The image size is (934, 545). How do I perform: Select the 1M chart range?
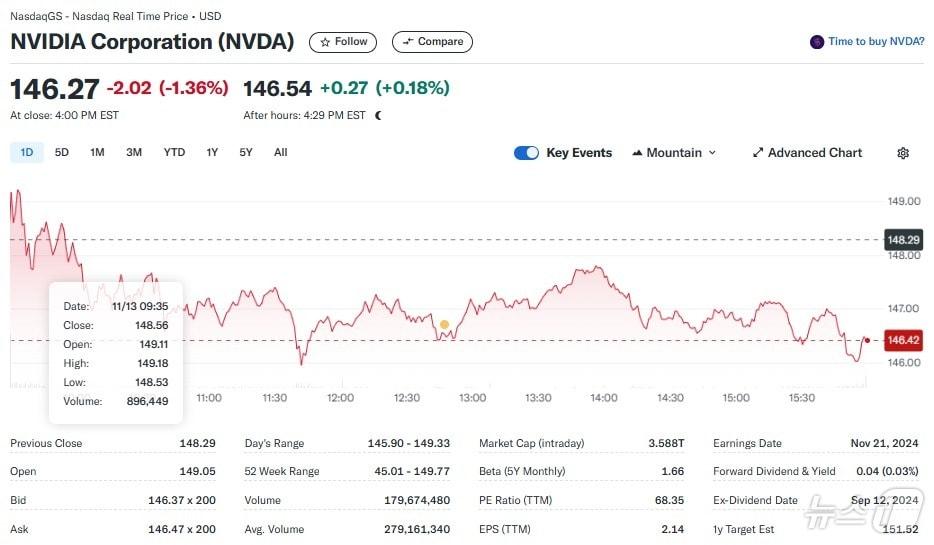(97, 153)
